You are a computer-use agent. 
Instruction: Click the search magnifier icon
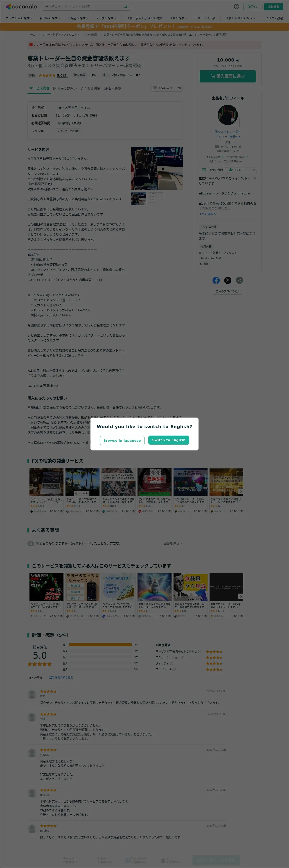tap(126, 6)
